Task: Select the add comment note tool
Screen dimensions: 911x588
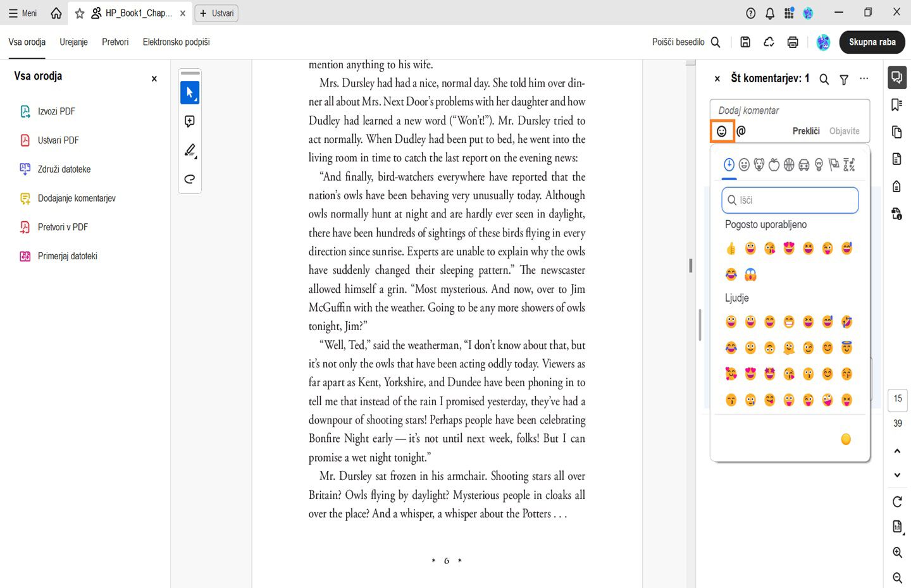Action: point(190,121)
